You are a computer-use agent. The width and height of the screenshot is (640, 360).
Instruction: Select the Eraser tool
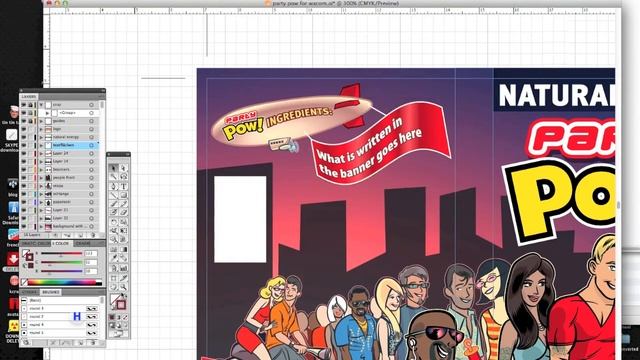click(123, 212)
